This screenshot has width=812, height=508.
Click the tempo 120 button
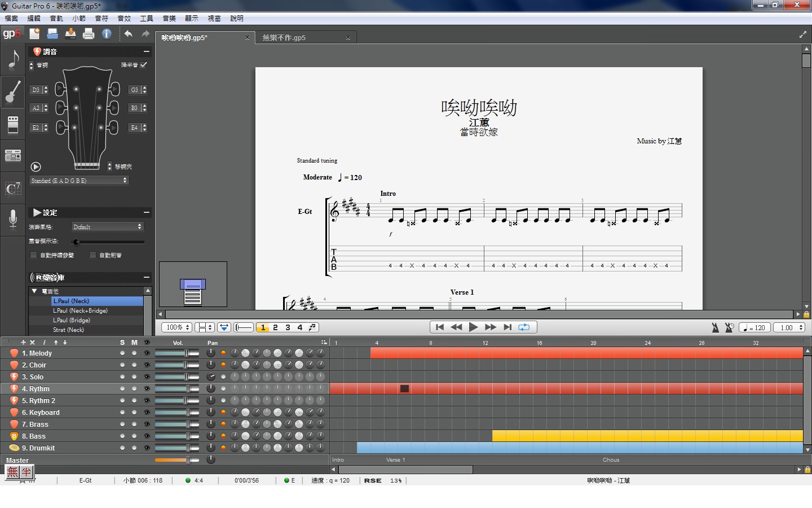click(754, 327)
